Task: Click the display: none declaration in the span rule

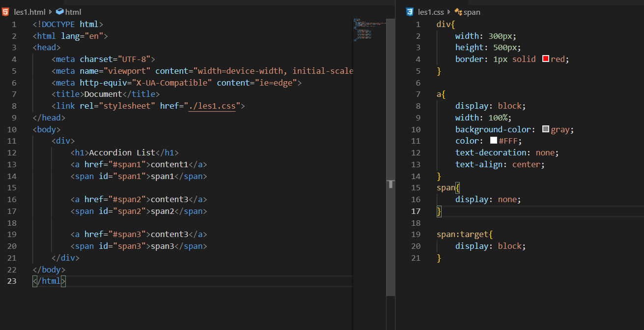Action: pyautogui.click(x=487, y=199)
